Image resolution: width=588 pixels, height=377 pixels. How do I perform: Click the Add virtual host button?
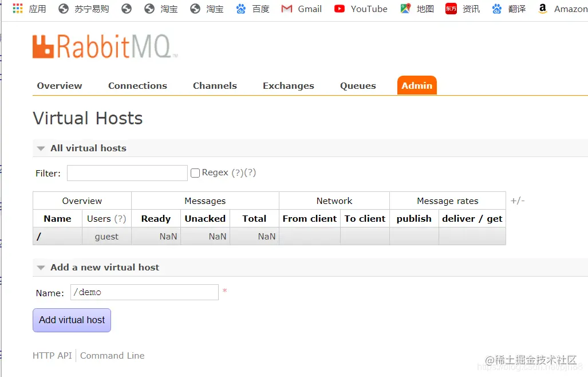72,320
